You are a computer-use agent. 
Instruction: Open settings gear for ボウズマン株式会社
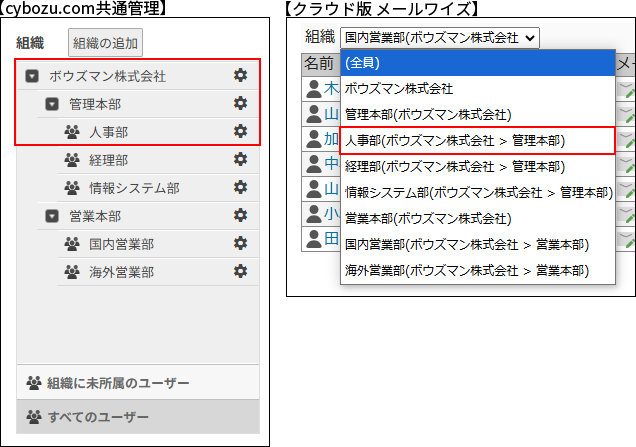tap(241, 75)
